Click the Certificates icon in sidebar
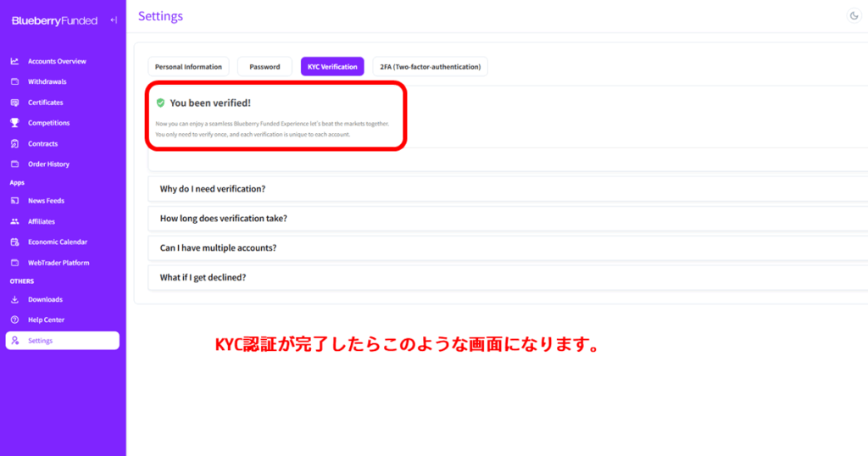The image size is (868, 456). (x=14, y=103)
